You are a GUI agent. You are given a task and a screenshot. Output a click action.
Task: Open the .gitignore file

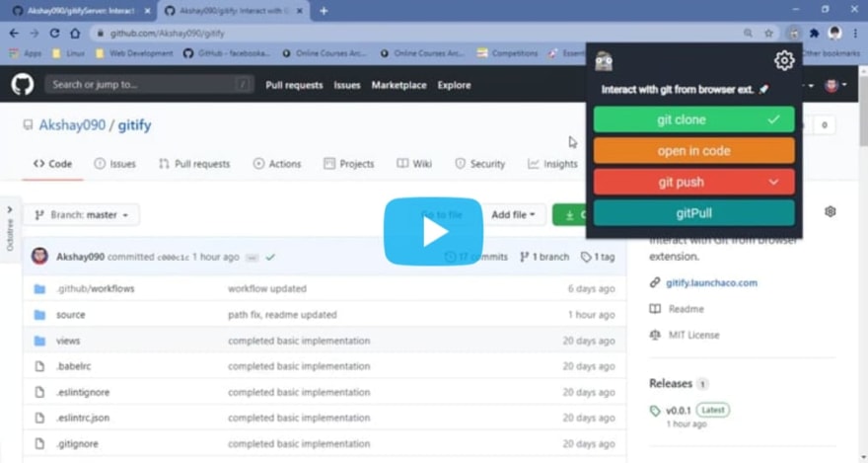tap(78, 443)
